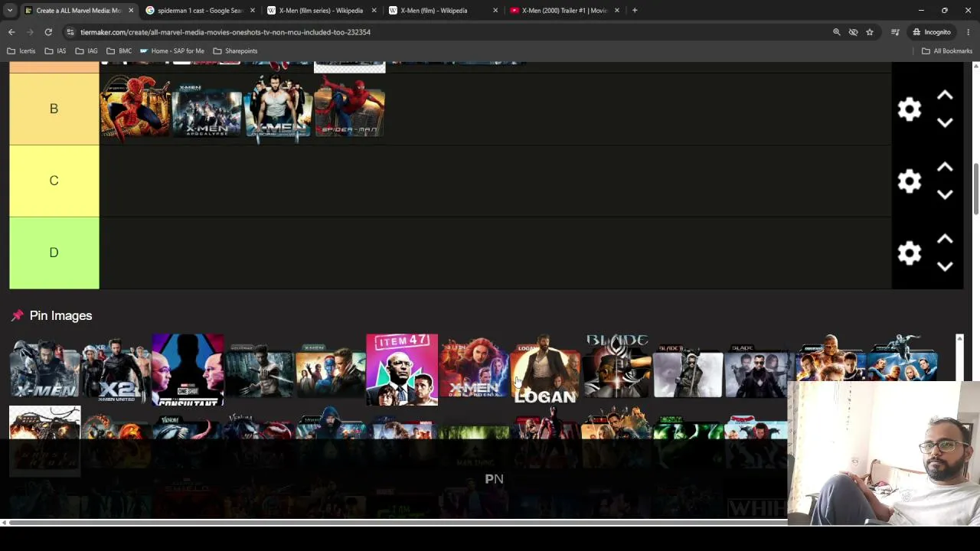980x551 pixels.
Task: Select X-Men Apocalypse poster in tier B
Action: coord(207,109)
